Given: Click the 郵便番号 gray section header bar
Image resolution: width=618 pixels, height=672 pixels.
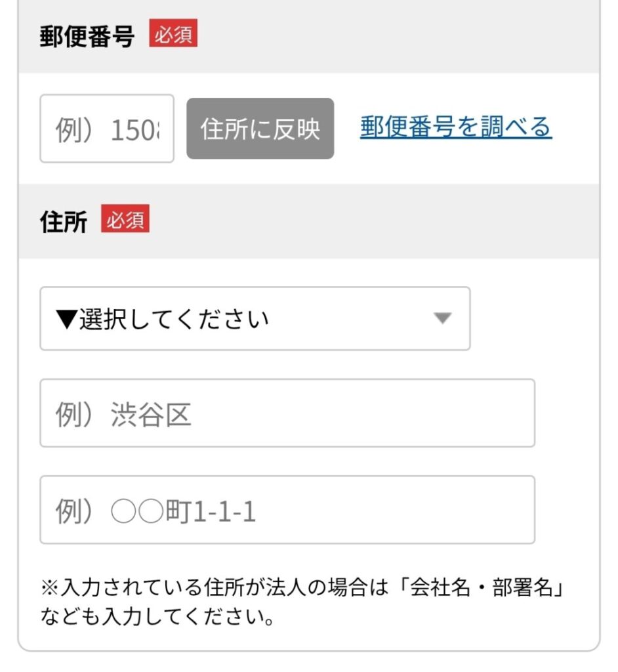Looking at the screenshot, I should click(x=394, y=37).
